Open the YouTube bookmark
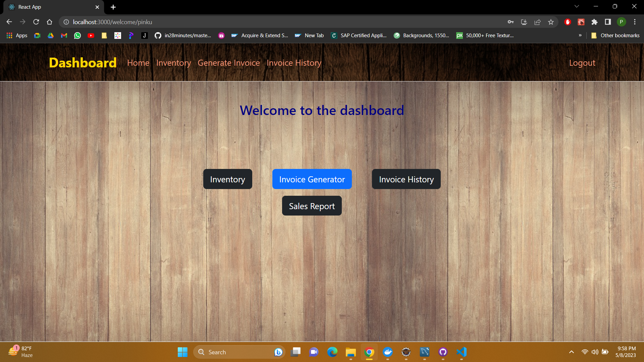644x362 pixels. point(91,35)
